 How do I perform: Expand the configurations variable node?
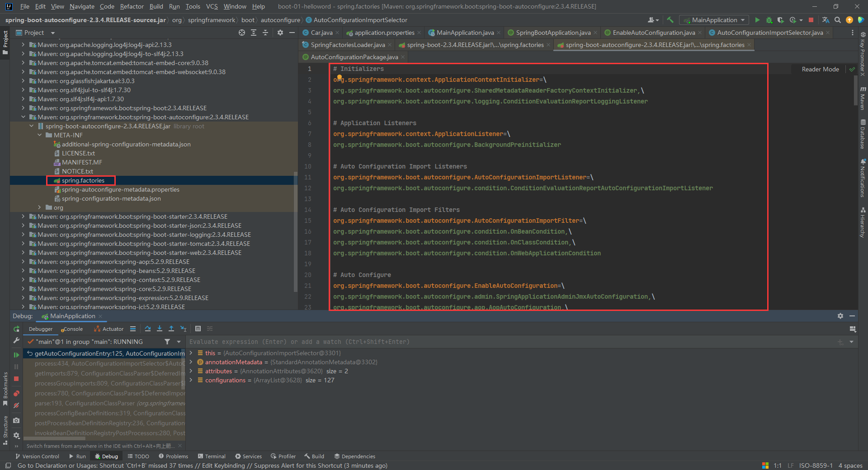(x=191, y=380)
